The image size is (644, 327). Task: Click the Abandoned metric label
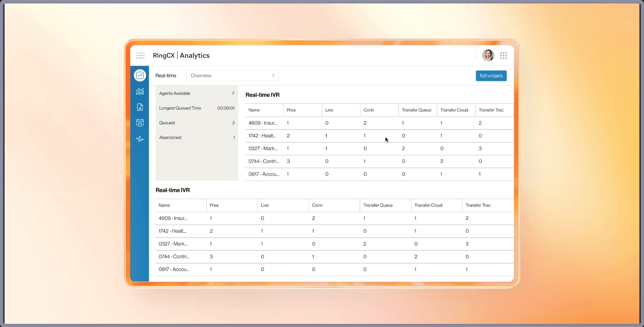170,137
